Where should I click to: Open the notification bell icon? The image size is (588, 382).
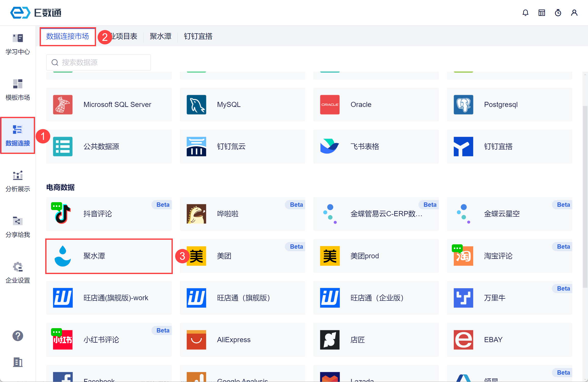click(x=525, y=13)
